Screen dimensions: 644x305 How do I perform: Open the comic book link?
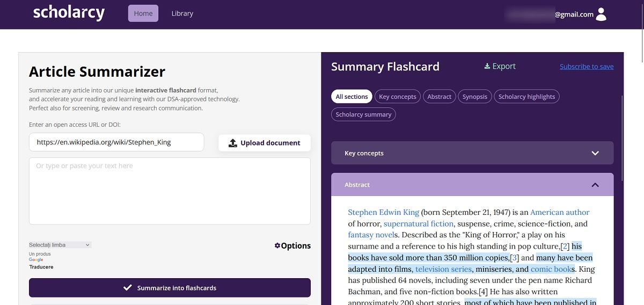551,269
